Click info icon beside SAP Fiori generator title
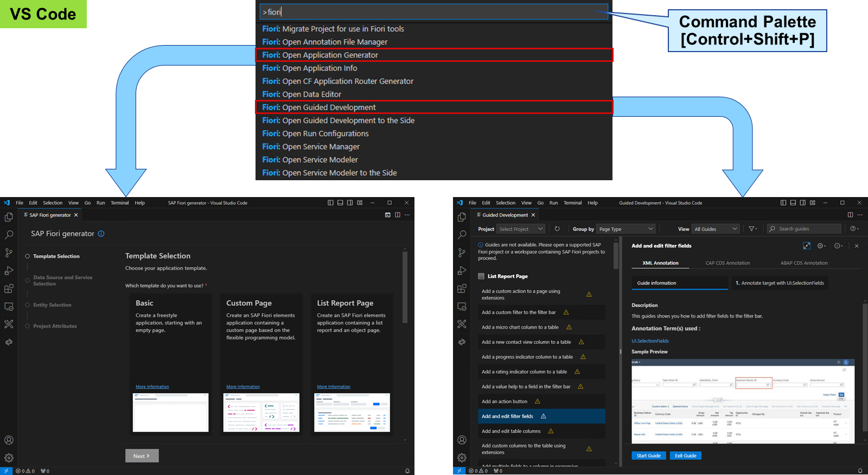 [101, 233]
